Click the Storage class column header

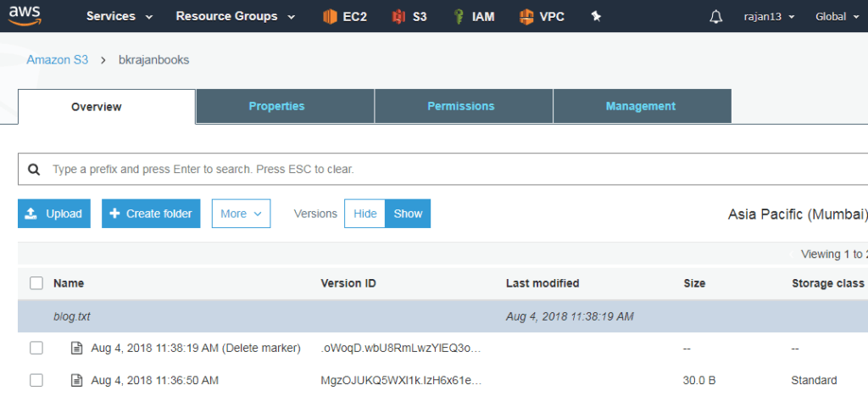828,283
